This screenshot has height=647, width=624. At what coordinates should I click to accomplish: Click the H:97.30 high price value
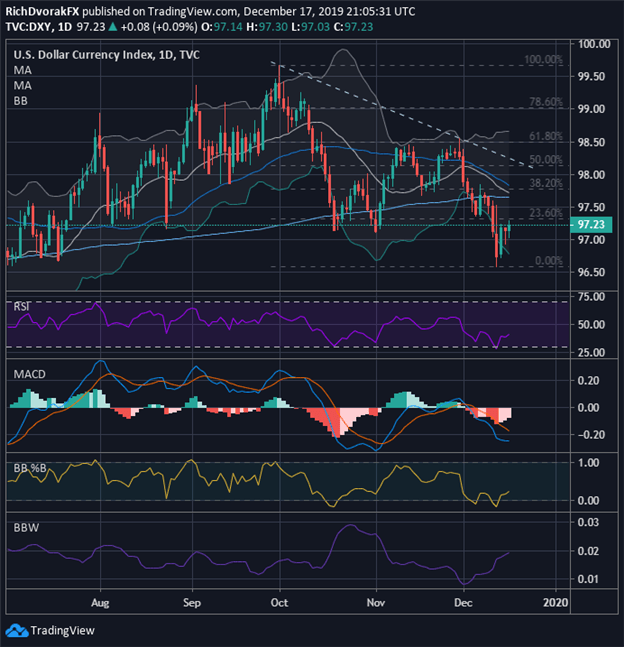click(x=267, y=27)
